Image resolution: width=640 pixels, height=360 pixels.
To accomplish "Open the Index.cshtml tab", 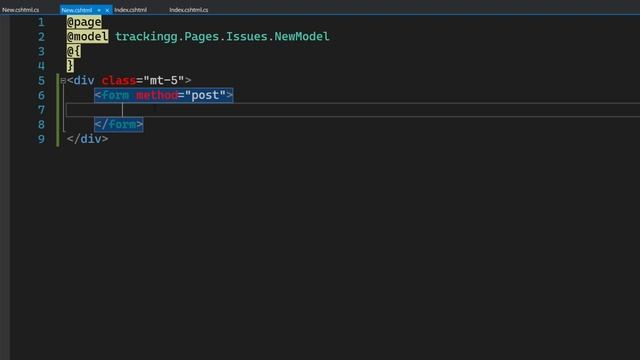I will 131,9.
